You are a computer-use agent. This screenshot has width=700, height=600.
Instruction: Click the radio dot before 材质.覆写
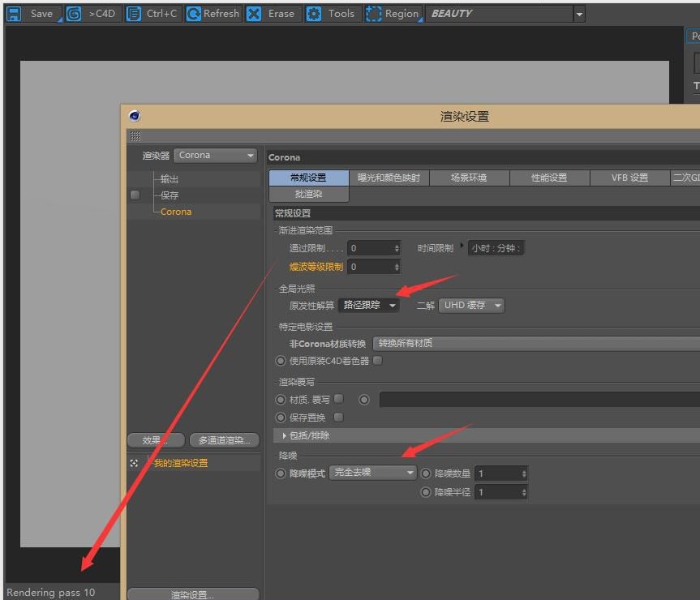281,399
